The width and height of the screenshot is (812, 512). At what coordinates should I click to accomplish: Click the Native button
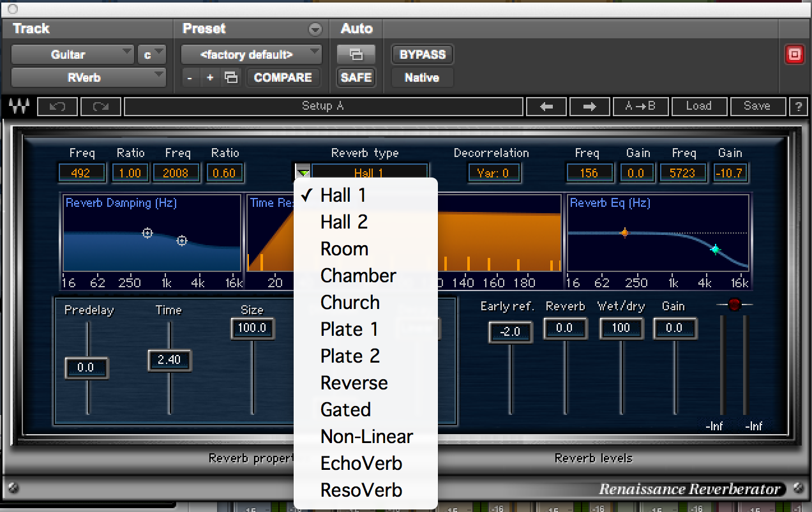click(x=423, y=78)
